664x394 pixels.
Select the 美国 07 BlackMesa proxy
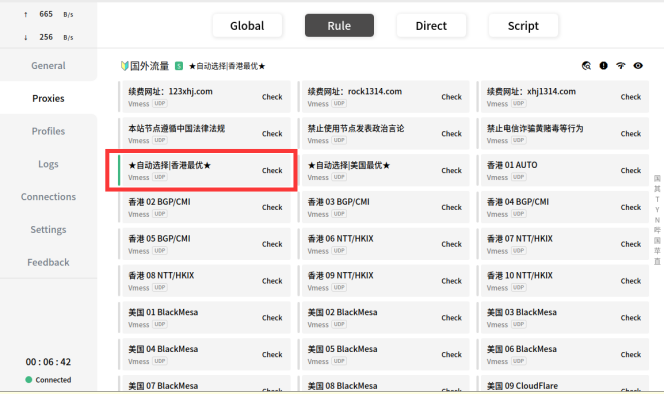(204, 383)
